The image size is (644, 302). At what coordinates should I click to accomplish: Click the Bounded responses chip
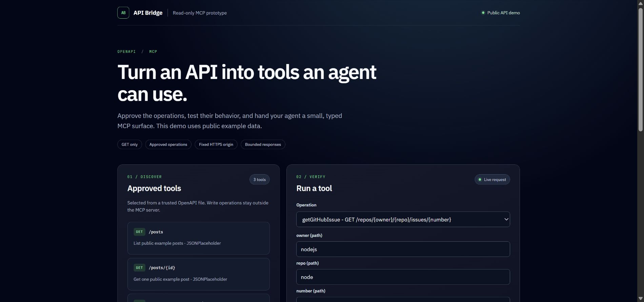tap(263, 144)
